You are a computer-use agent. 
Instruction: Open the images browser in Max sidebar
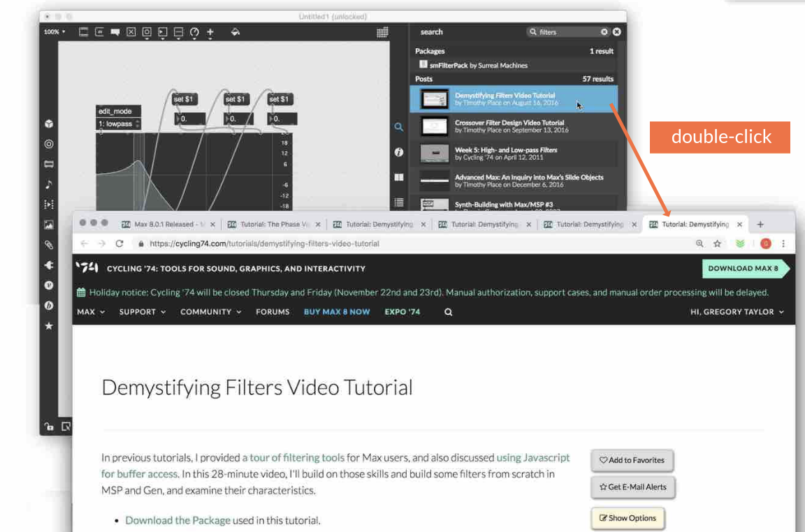tap(49, 225)
